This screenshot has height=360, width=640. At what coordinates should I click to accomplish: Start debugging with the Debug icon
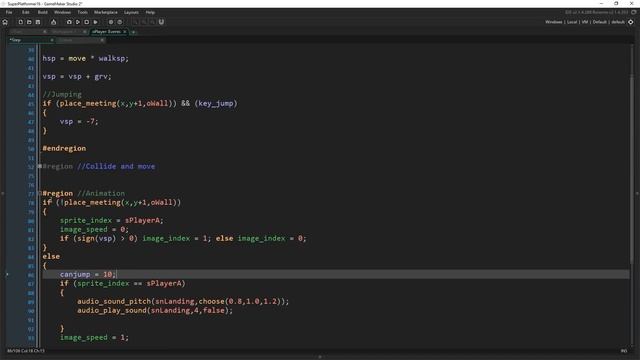(x=69, y=22)
